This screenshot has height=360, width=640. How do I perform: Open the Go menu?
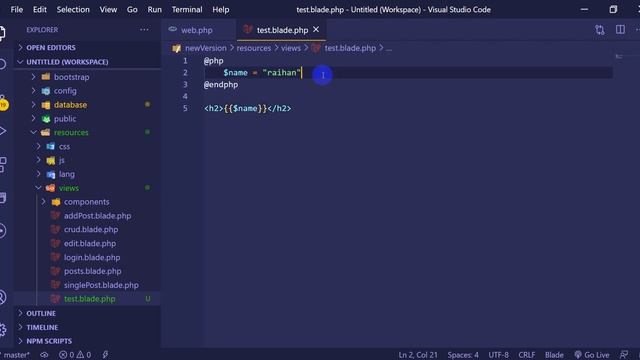[x=132, y=9]
